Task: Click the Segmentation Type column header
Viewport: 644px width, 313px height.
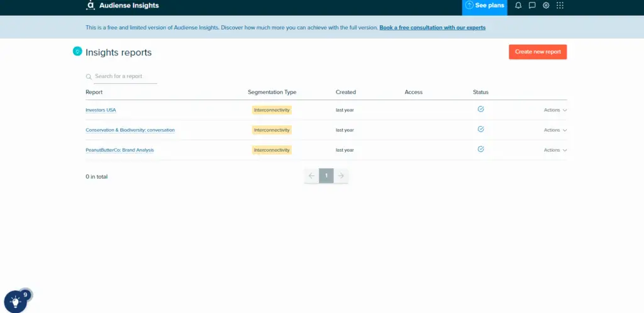Action: pyautogui.click(x=272, y=92)
